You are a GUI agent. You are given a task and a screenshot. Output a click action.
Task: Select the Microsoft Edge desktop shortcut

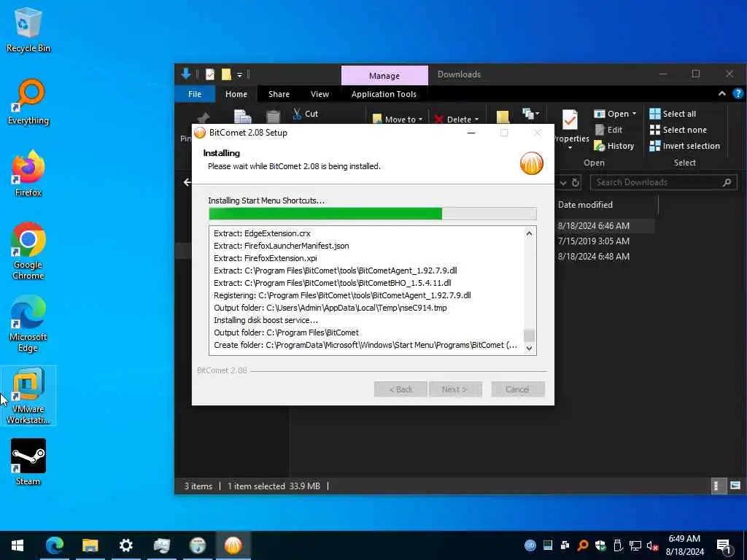[28, 323]
